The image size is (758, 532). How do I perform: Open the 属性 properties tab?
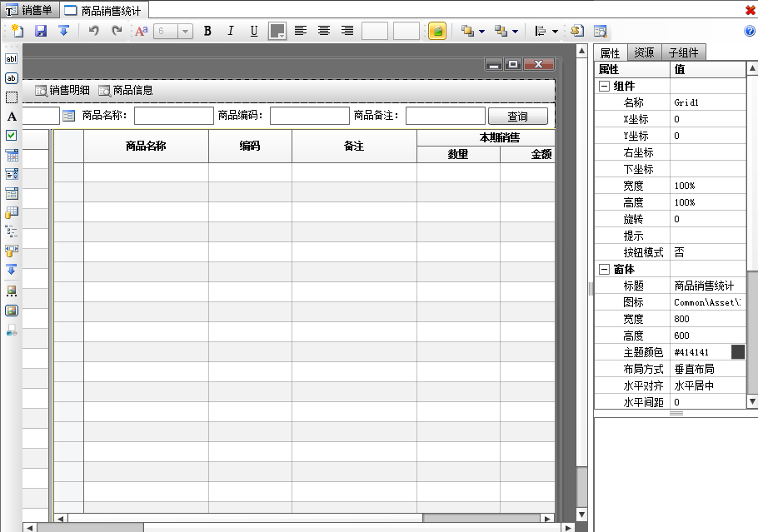(x=610, y=52)
